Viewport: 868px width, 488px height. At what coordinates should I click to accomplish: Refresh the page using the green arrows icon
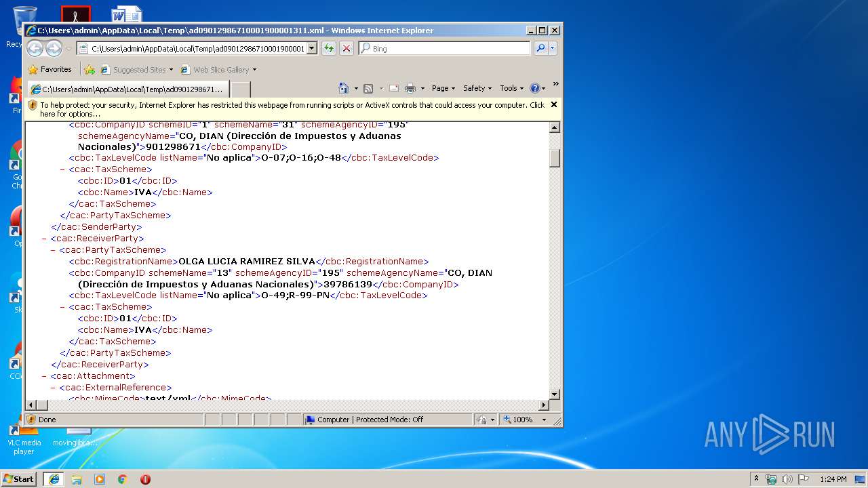tap(328, 48)
